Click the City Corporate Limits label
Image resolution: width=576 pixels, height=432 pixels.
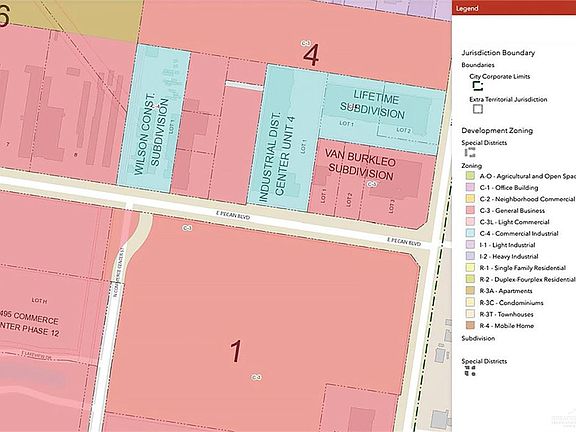(500, 76)
